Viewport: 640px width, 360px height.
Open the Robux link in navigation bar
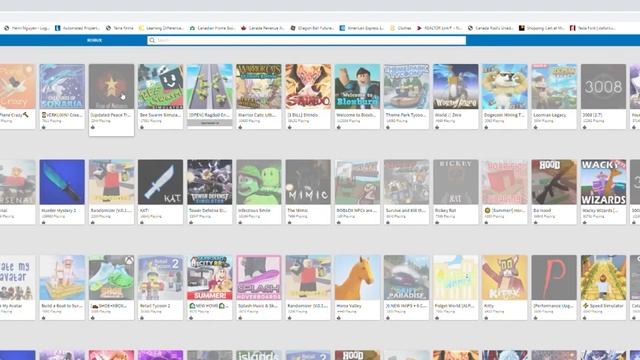pos(94,40)
